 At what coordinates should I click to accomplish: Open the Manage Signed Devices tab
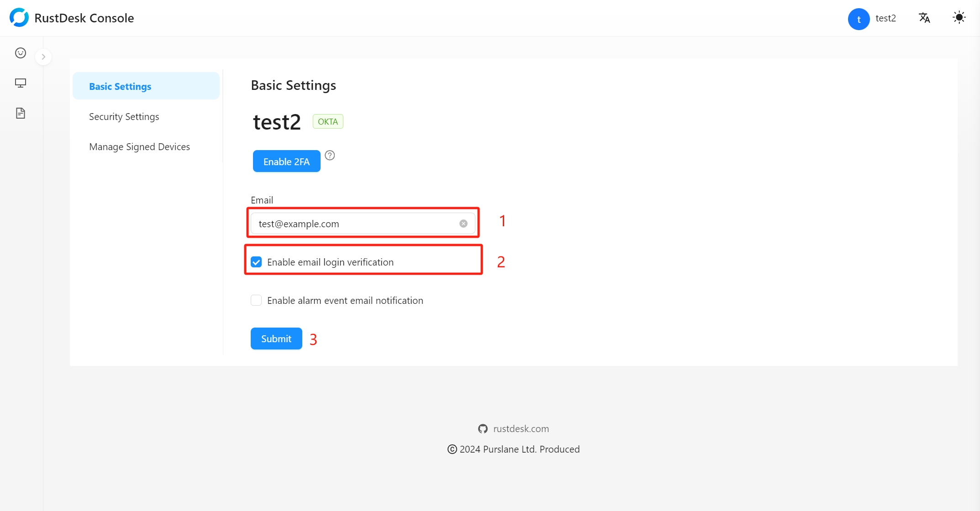point(139,147)
